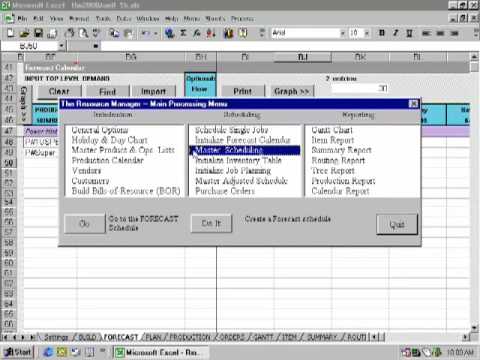Open the Data menu
Screen dimensions: 480x360
click(x=124, y=19)
